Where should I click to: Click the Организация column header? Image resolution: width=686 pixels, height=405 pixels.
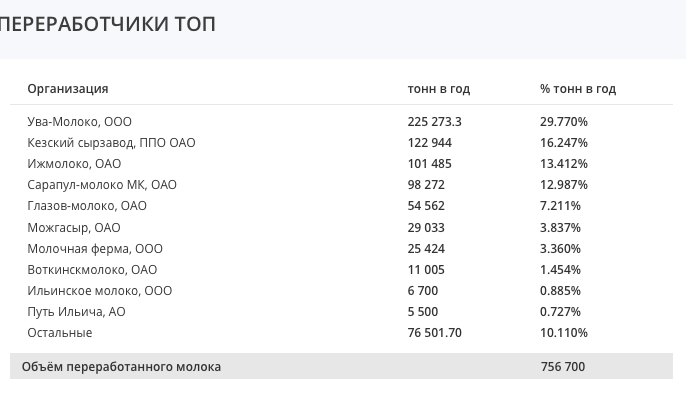pos(68,89)
